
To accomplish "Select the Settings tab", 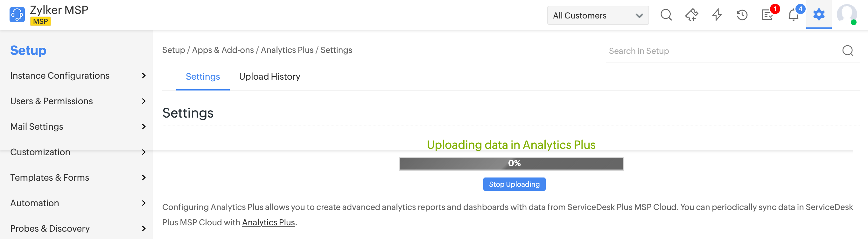I will coord(203,76).
